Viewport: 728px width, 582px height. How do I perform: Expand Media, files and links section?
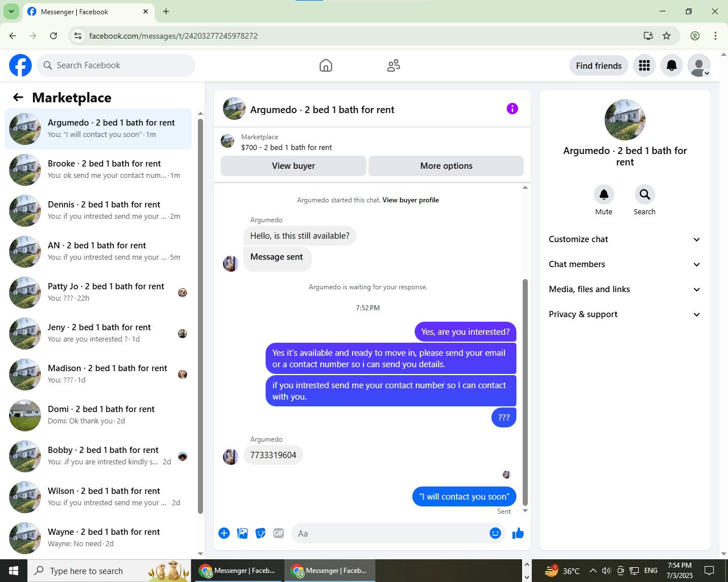[x=624, y=289]
